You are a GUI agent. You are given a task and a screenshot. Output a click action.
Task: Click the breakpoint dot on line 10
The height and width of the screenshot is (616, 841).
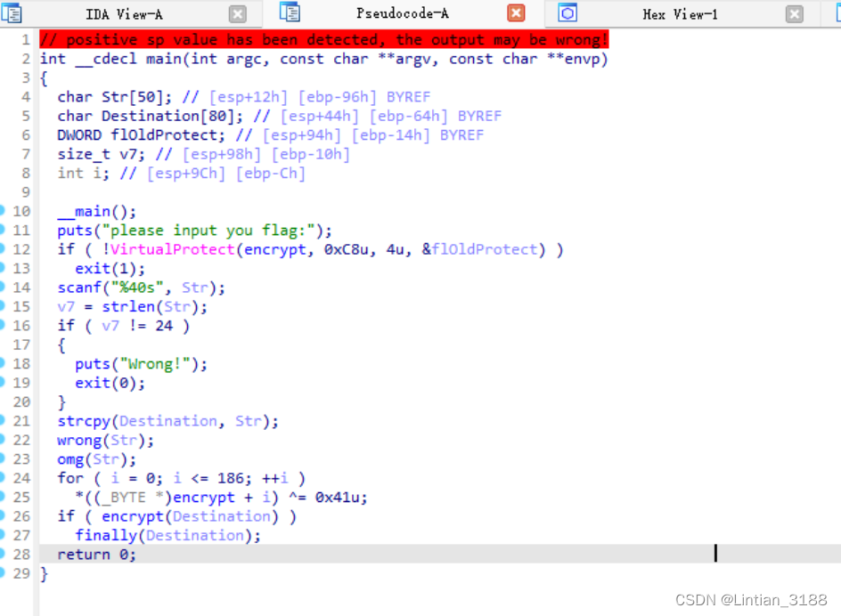click(x=2, y=211)
